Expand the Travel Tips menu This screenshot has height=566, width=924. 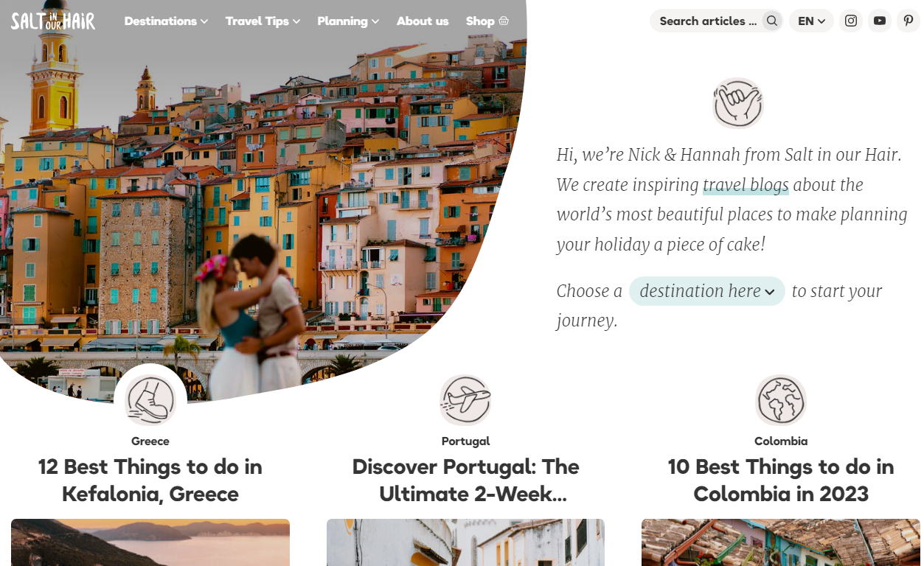263,21
